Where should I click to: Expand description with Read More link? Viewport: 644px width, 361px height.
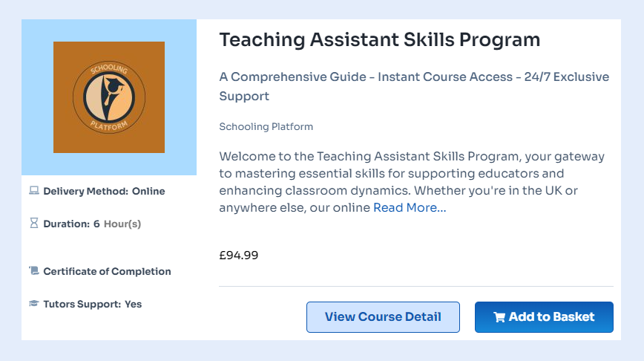point(410,208)
